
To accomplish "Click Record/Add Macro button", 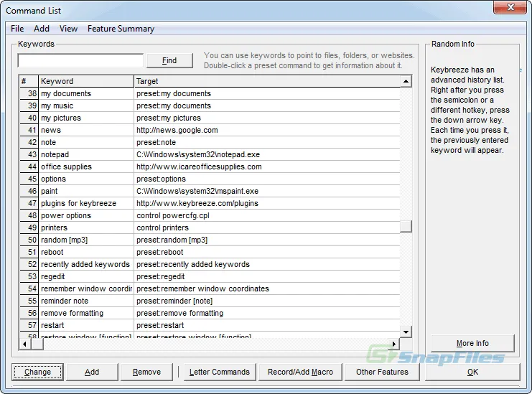I will click(x=300, y=372).
